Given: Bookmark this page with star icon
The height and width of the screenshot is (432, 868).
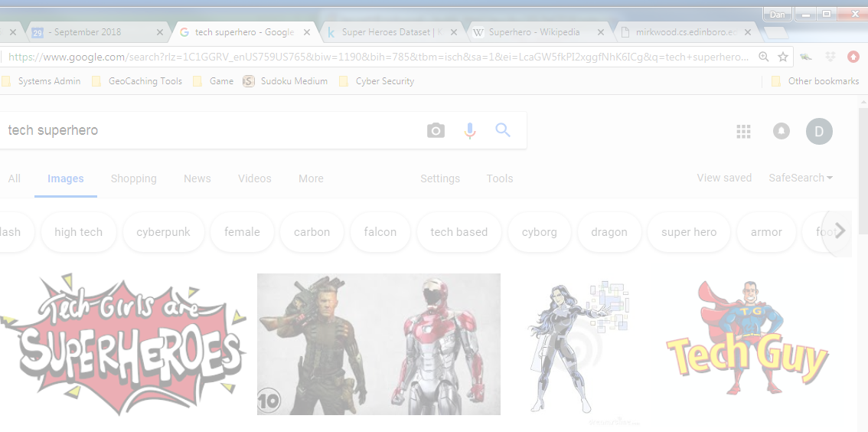Looking at the screenshot, I should [x=783, y=57].
